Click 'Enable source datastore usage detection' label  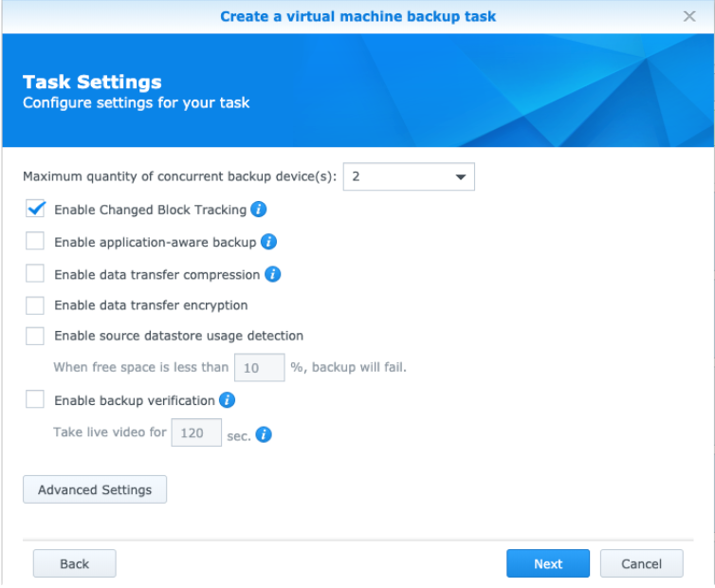178,336
